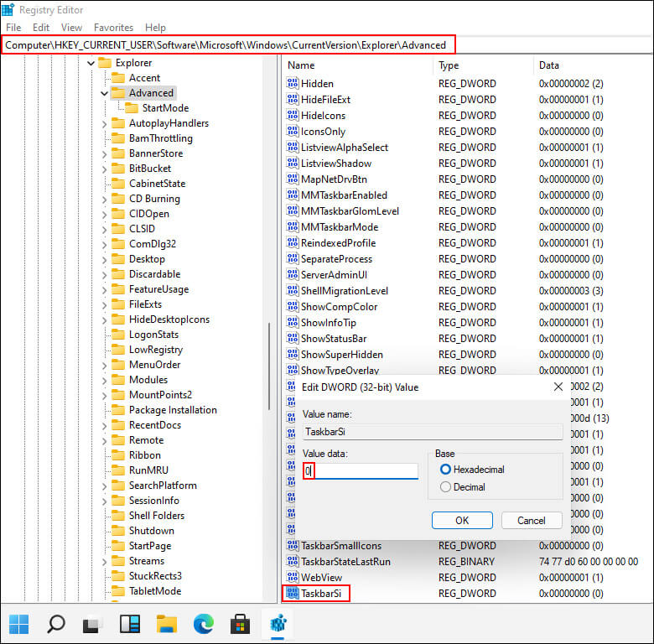Open the Favorites menu

pos(113,28)
